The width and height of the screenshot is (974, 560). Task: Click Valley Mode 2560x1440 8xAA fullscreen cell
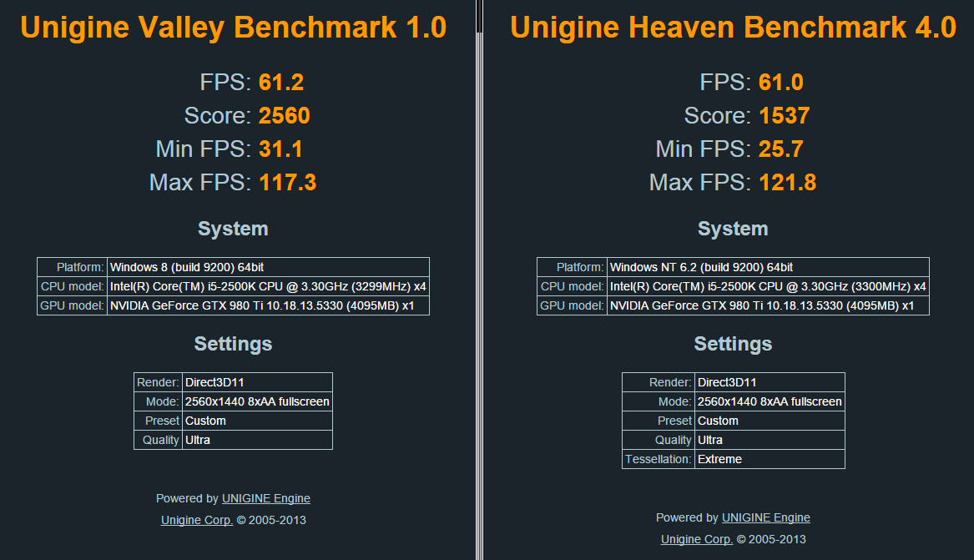pyautogui.click(x=258, y=402)
